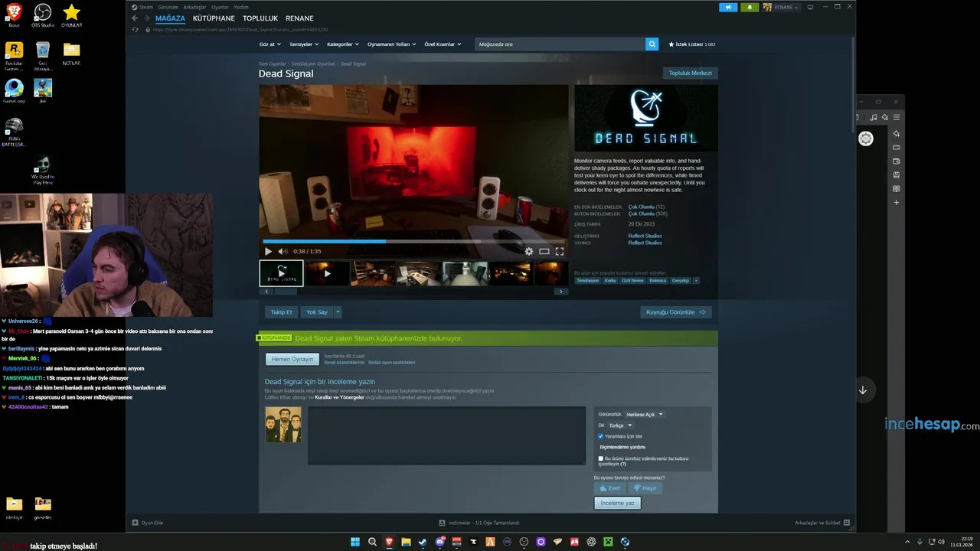This screenshot has width=980, height=551.
Task: Open 'Arkadaşlar ve Sohbet' at bottom
Action: tap(822, 523)
